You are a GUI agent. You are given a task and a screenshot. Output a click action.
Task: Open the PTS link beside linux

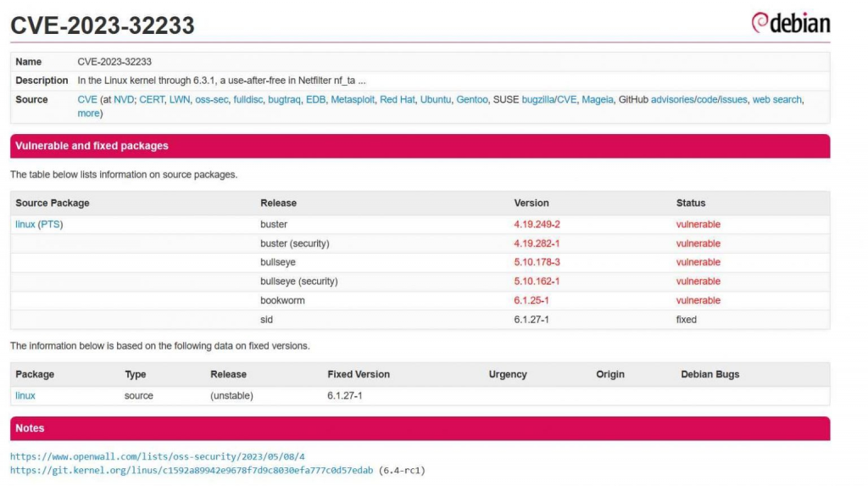(51, 225)
